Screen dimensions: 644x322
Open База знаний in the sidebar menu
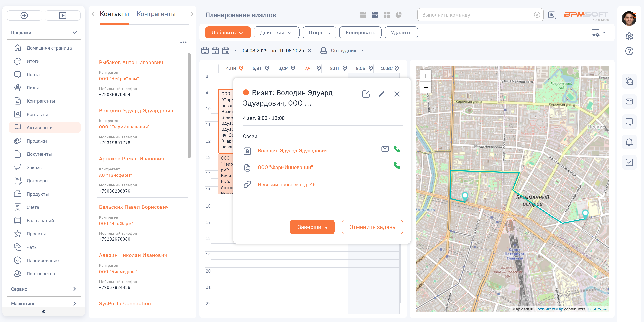40,221
